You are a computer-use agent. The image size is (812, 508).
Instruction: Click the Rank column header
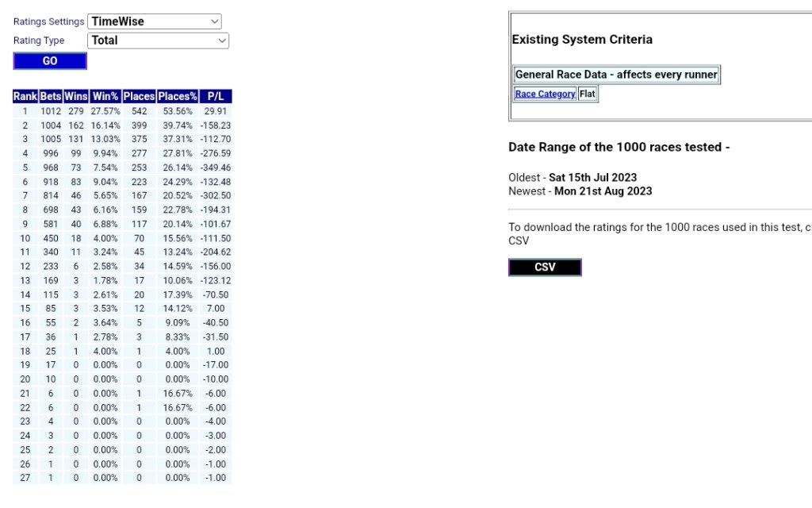pos(25,96)
